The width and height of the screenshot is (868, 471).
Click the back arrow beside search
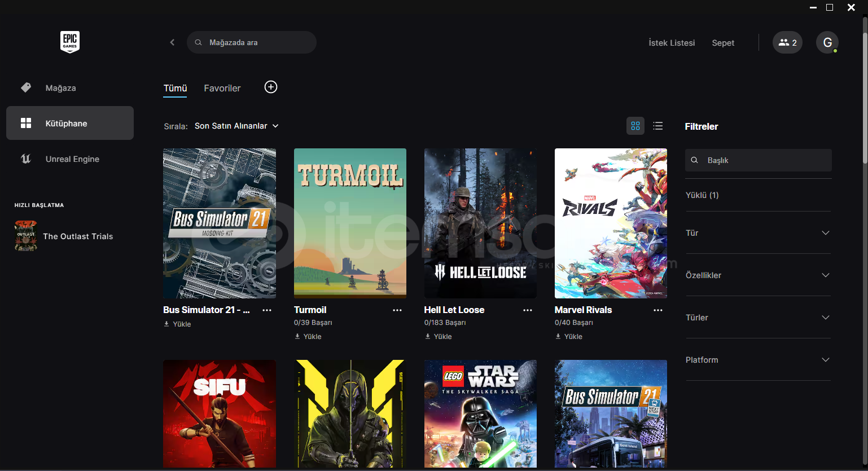click(172, 42)
